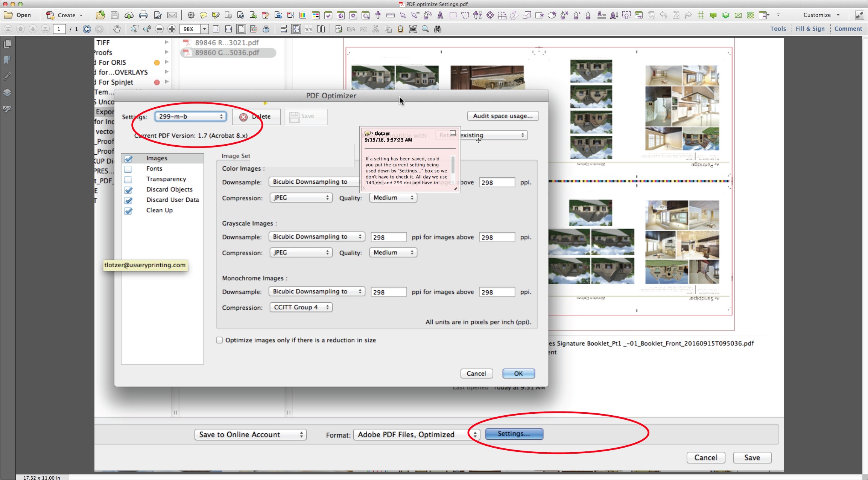Check Optimize images only if reduction
This screenshot has height=480, width=868.
coord(219,340)
